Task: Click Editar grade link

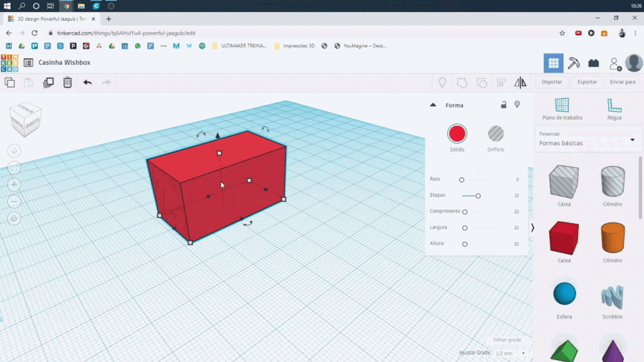Action: click(x=507, y=340)
